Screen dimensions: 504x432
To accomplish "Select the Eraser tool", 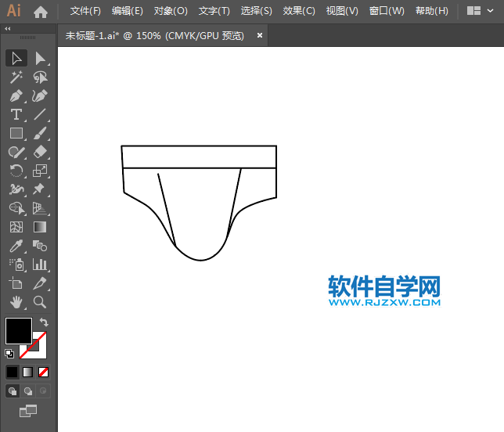I will click(x=40, y=152).
